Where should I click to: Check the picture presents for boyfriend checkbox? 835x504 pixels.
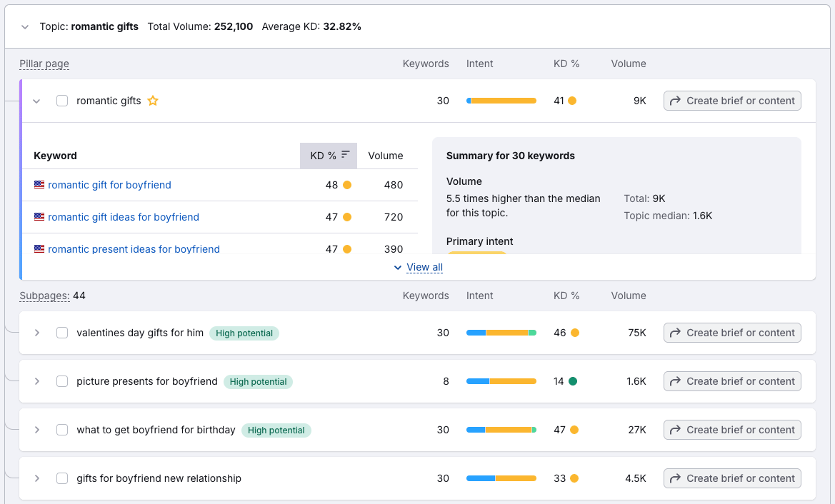pos(62,381)
